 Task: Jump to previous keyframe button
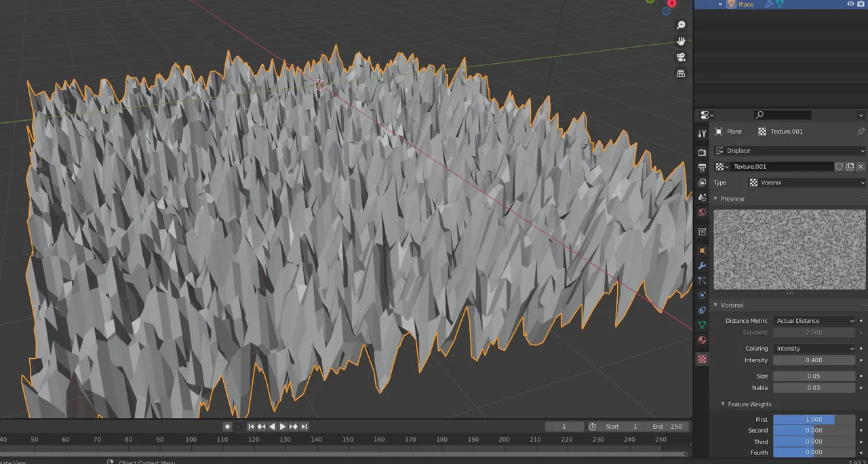[262, 427]
